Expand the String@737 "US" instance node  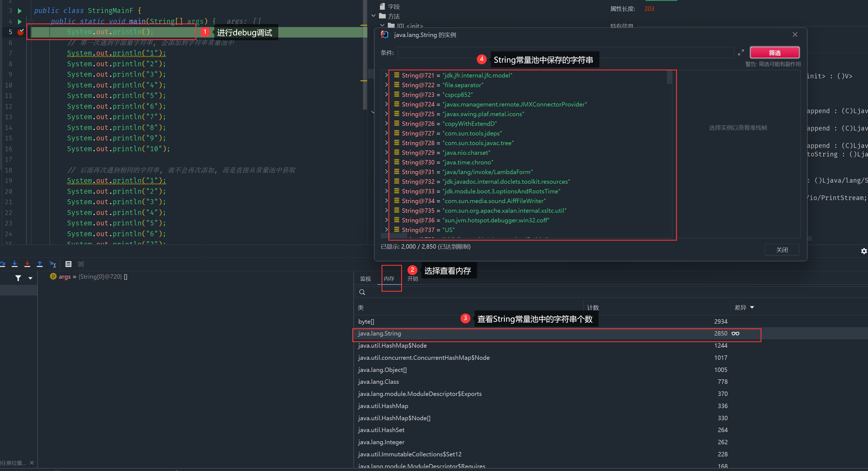pos(387,230)
